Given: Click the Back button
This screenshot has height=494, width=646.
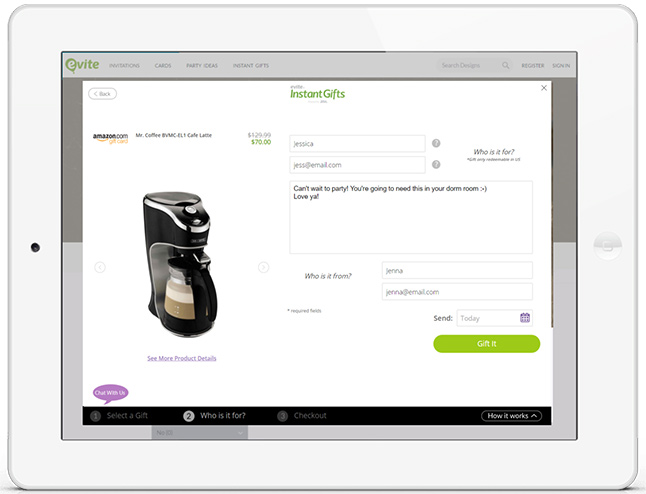Looking at the screenshot, I should pyautogui.click(x=102, y=94).
